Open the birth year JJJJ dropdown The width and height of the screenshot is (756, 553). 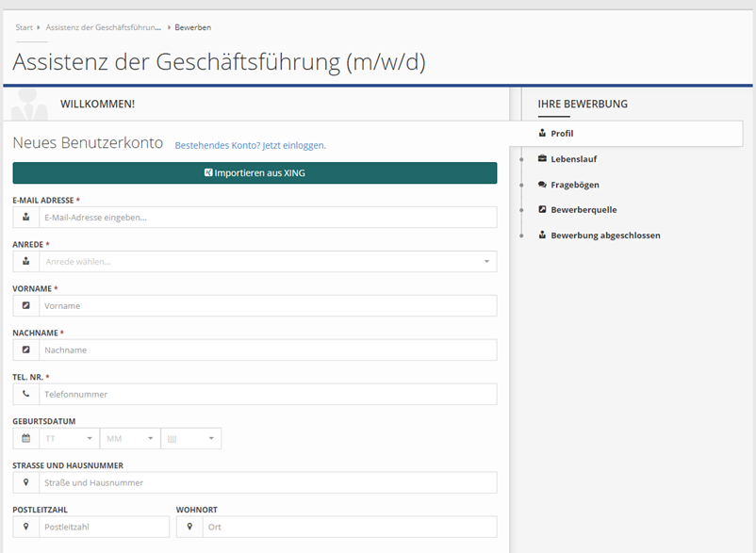click(191, 438)
